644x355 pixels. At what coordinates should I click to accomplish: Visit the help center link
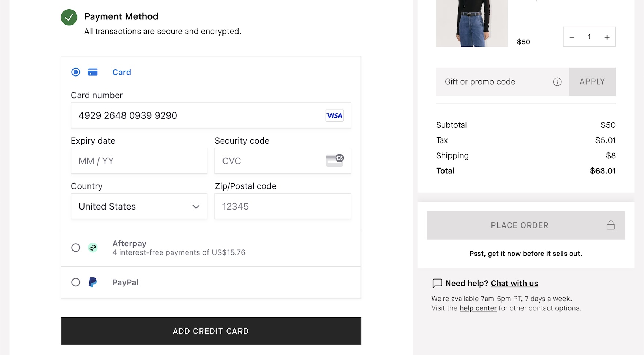[478, 308]
